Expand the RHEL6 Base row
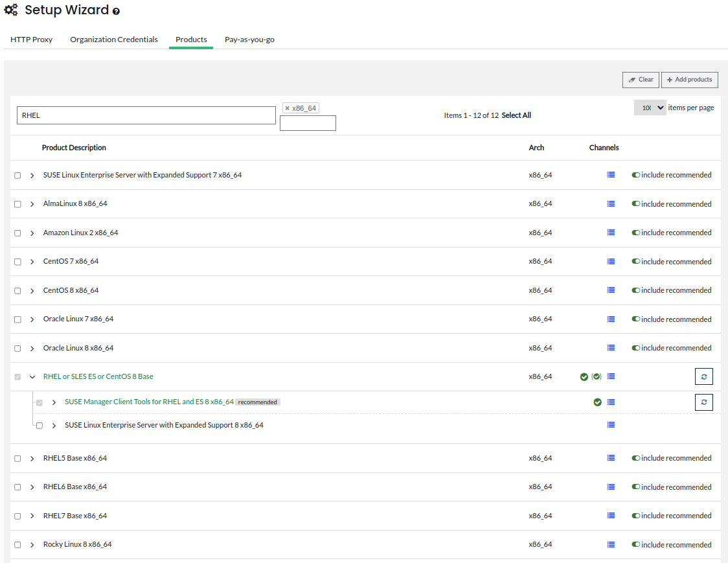 coord(32,487)
